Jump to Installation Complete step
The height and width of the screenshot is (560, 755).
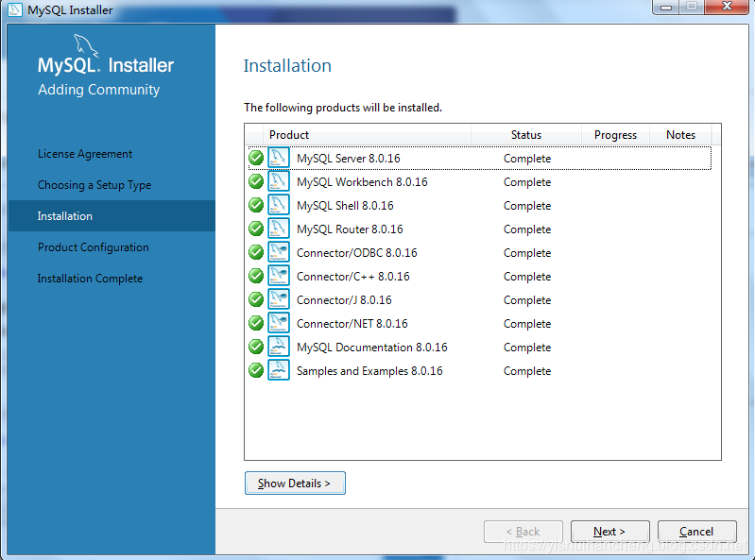(90, 279)
